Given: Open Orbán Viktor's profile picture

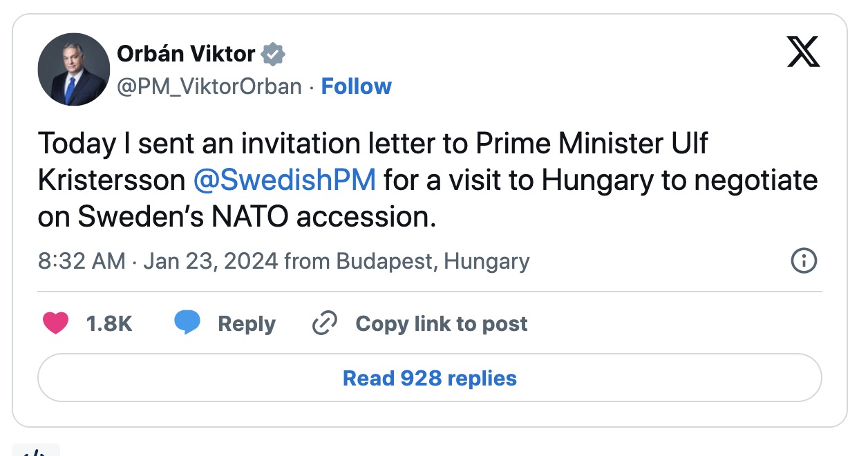Looking at the screenshot, I should click(x=73, y=69).
